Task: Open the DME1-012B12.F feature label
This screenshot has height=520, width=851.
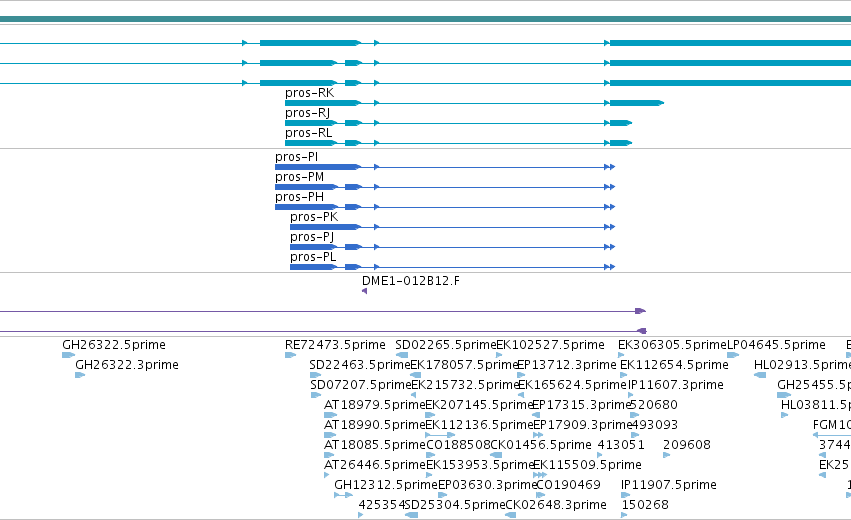Action: [x=411, y=281]
